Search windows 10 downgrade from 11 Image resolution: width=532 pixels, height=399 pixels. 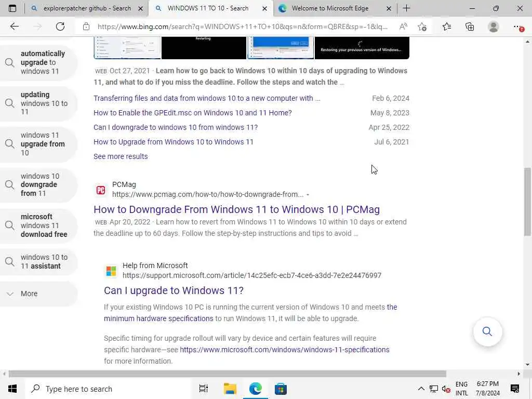[38, 184]
